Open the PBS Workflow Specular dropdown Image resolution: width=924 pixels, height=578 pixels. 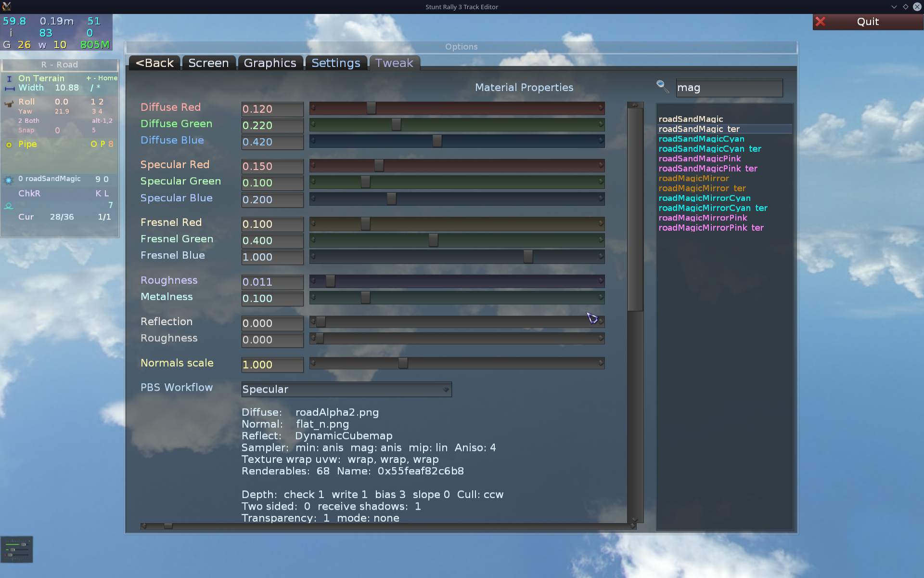coord(346,389)
